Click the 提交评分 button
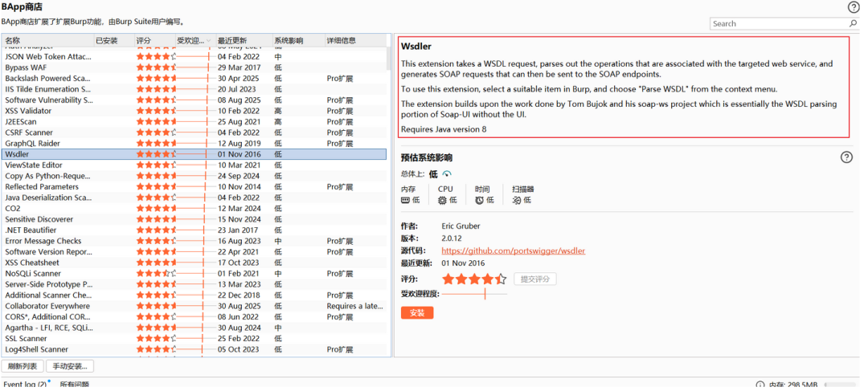This screenshot has width=868, height=391. [x=534, y=279]
